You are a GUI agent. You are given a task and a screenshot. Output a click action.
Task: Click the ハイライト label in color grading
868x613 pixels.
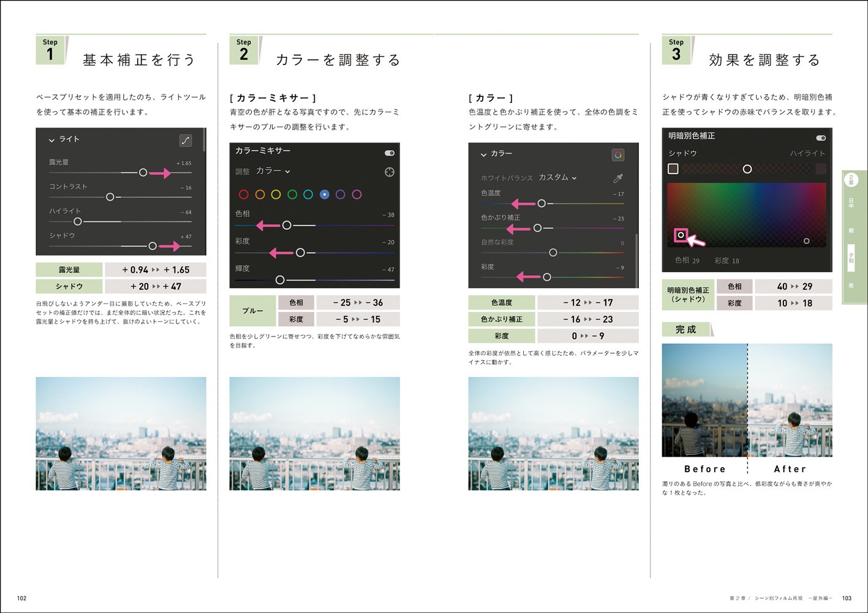(807, 153)
